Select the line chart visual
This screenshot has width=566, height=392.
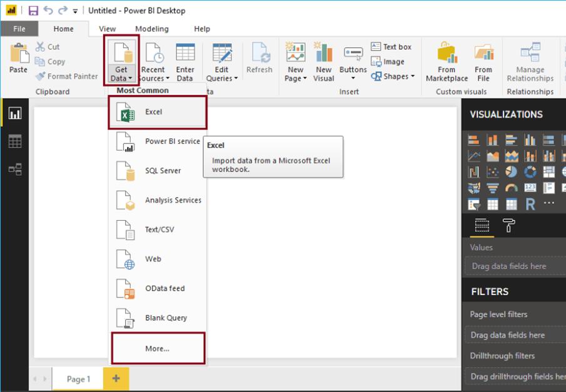[474, 156]
